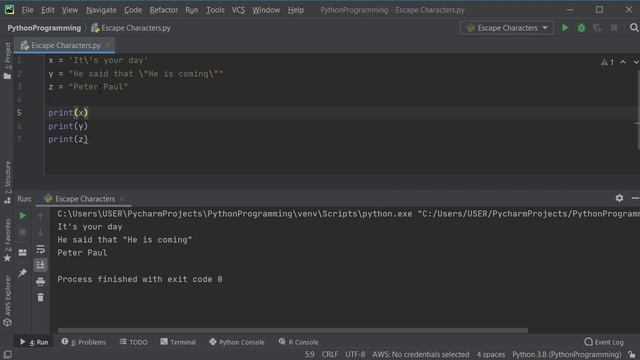The image size is (640, 360).
Task: Click the warning indicator in editor corner
Action: 607,62
